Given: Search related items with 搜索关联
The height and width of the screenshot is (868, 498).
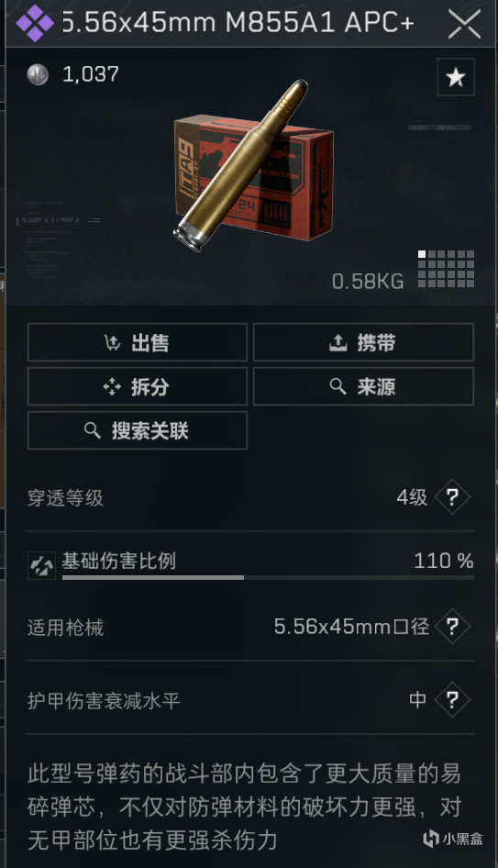Looking at the screenshot, I should 138,430.
